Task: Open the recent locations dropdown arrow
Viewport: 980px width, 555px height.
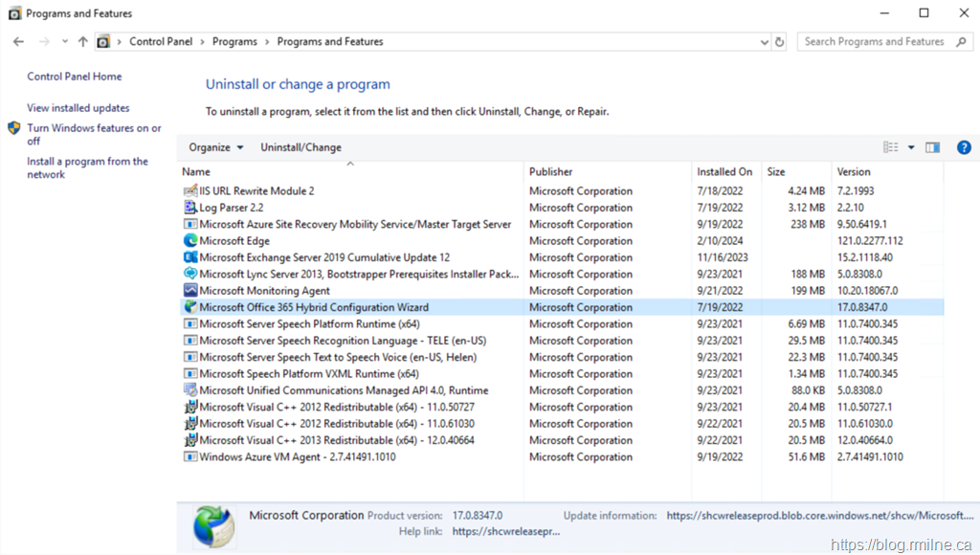Action: [65, 42]
